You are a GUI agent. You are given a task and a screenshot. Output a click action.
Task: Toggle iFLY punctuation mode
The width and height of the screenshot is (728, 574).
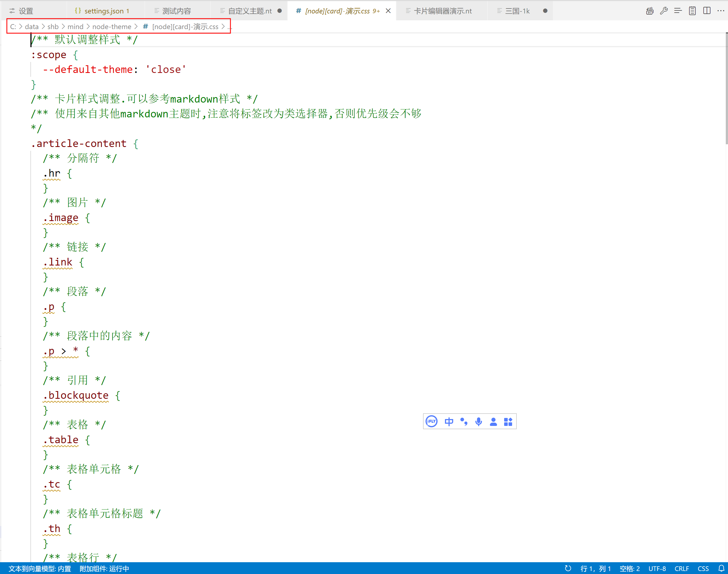point(464,422)
